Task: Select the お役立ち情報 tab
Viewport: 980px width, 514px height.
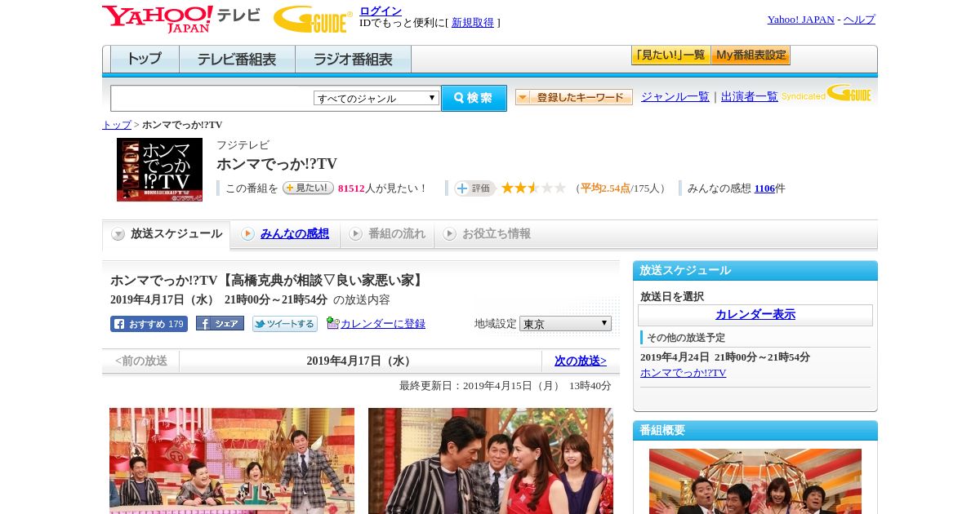Action: tap(487, 234)
